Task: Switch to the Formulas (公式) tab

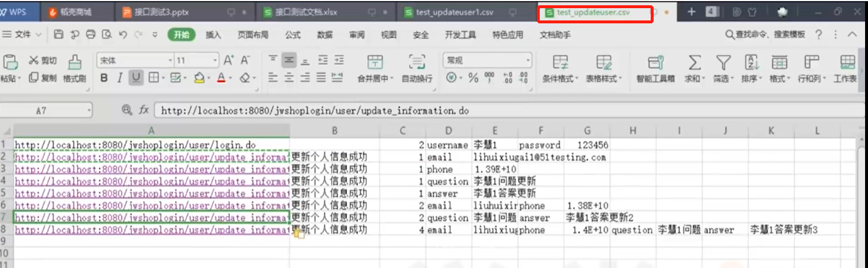Action: pyautogui.click(x=293, y=35)
